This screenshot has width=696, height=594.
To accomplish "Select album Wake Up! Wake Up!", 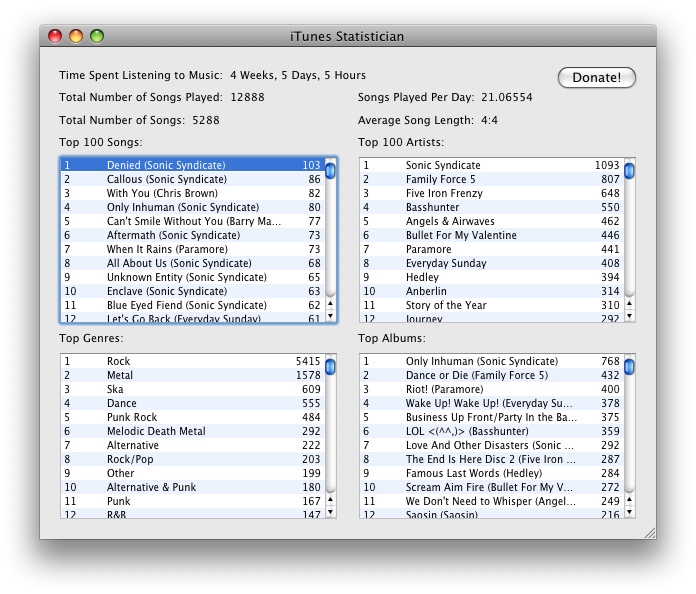I will pyautogui.click(x=492, y=404).
